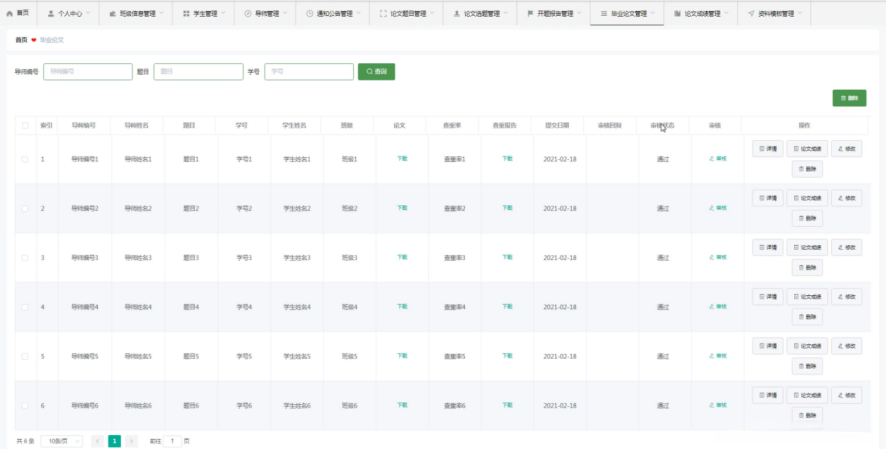This screenshot has height=451, width=886.
Task: Expand the 班级信息管理 menu
Action: click(x=136, y=13)
